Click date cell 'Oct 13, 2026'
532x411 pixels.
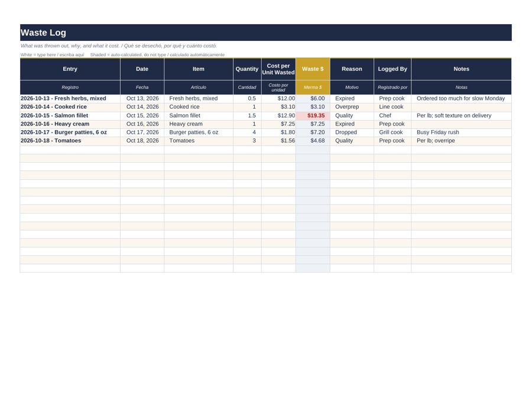tap(142, 98)
